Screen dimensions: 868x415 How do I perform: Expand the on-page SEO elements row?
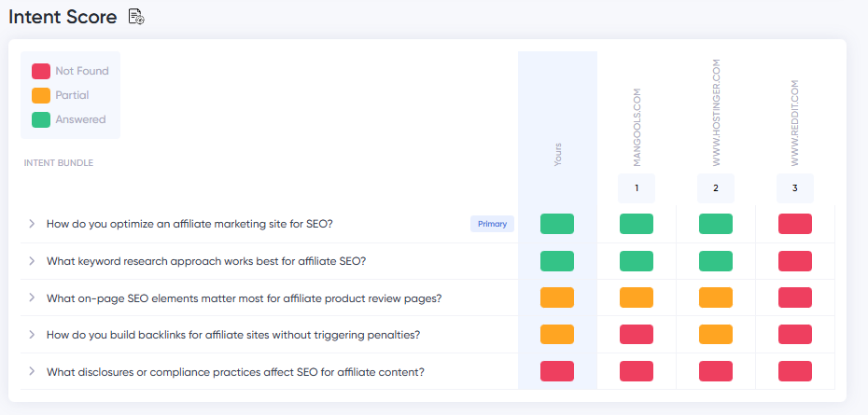(32, 298)
